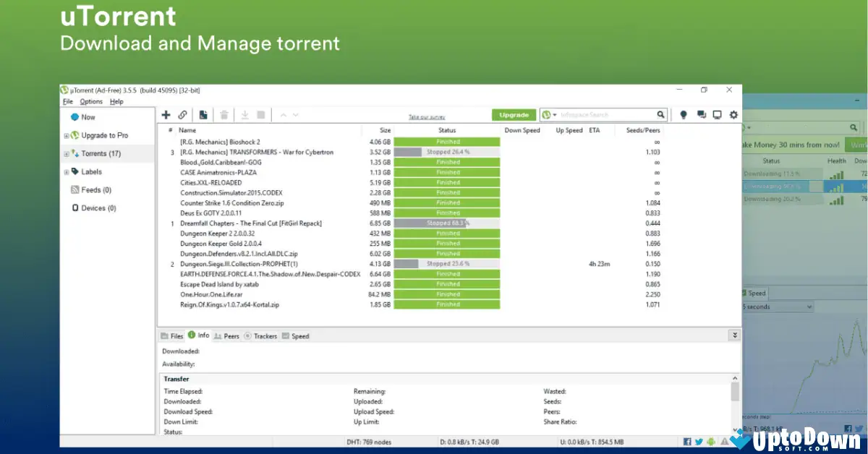Open uTorrent Remote via the monitor icon

718,114
